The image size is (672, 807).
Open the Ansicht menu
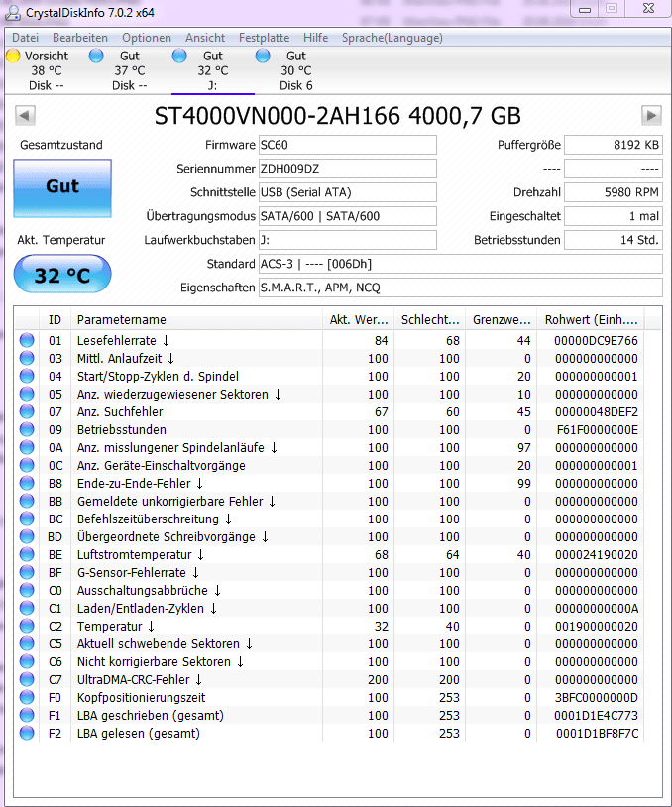[205, 38]
